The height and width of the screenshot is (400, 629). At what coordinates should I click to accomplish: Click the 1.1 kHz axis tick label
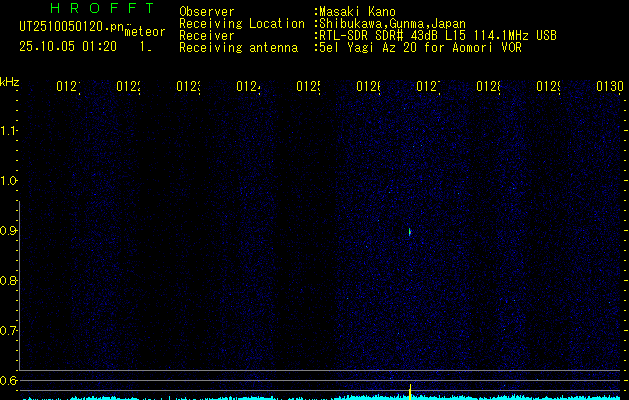pyautogui.click(x=8, y=131)
